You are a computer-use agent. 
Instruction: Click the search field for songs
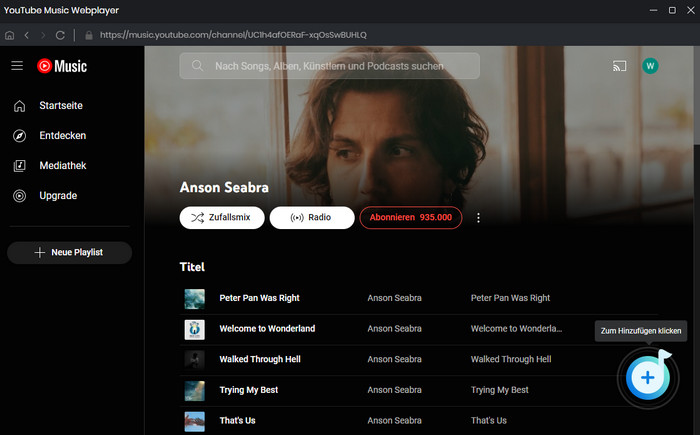329,66
